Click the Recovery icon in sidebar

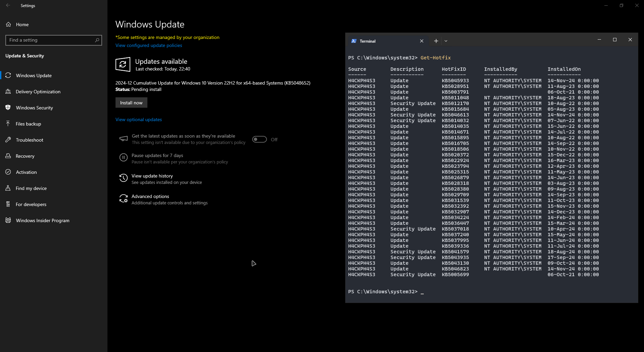[8, 156]
